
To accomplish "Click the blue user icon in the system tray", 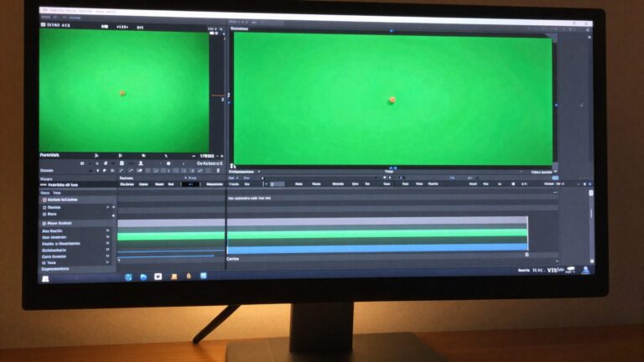I will [x=586, y=270].
